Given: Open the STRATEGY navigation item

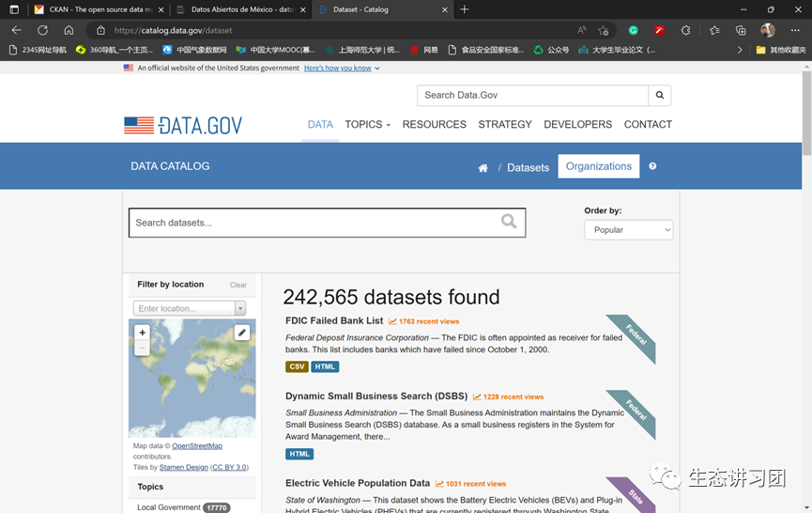Looking at the screenshot, I should (505, 124).
